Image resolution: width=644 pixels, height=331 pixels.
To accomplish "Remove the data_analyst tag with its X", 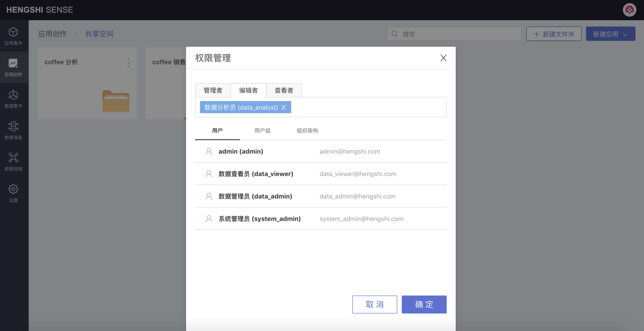I will click(284, 108).
